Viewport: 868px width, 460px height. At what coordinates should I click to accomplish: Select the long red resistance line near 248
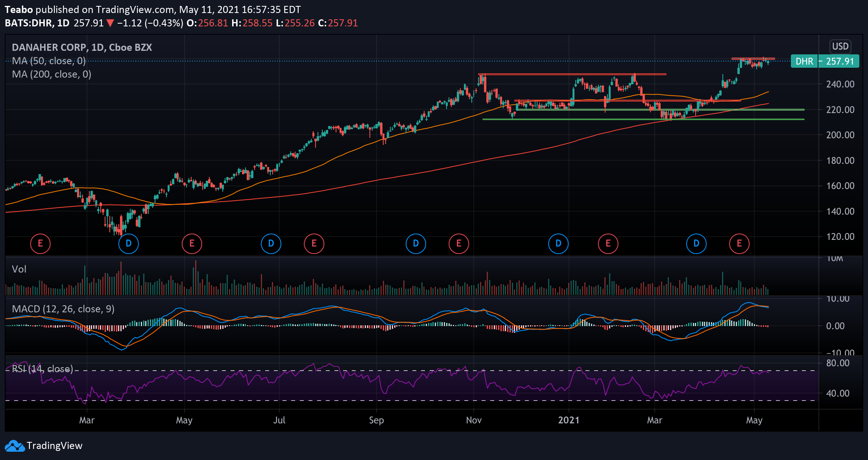coord(573,74)
